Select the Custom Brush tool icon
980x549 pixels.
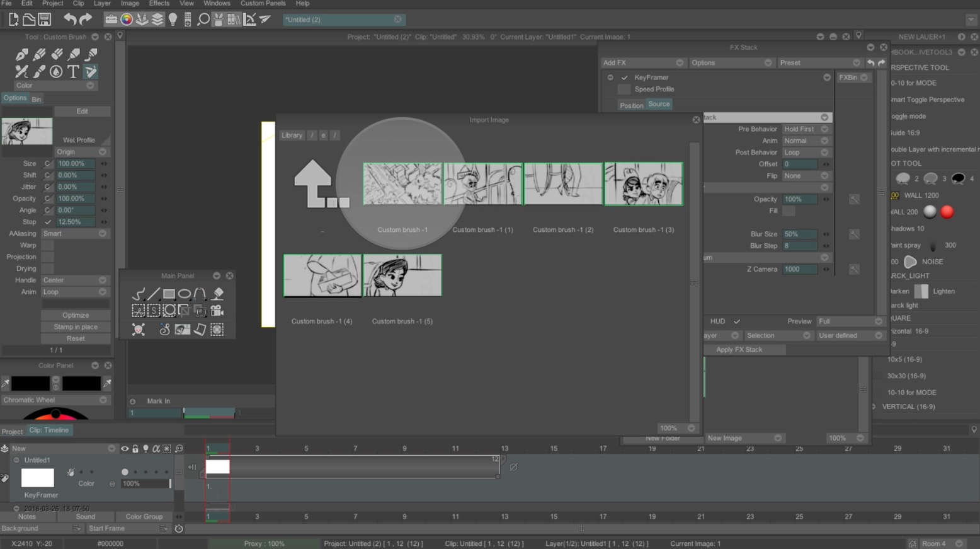(x=91, y=71)
